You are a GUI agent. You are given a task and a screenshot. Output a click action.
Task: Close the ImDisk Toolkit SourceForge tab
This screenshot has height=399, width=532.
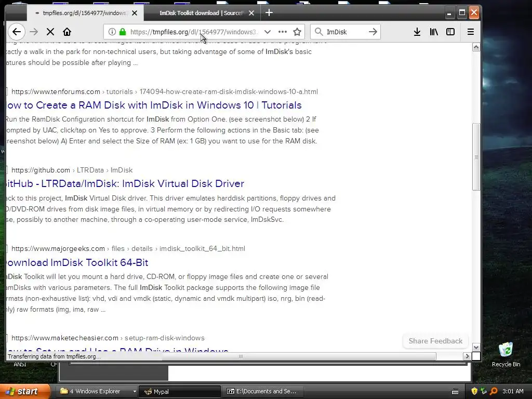[251, 13]
